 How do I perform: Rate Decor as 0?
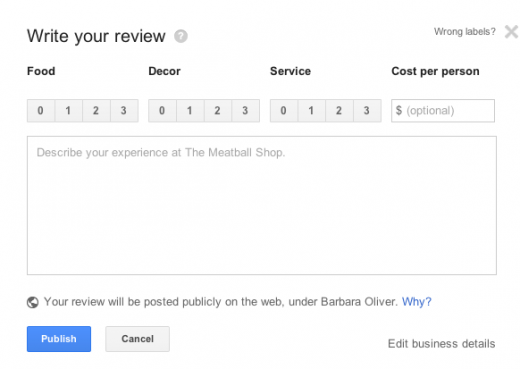[x=162, y=111]
